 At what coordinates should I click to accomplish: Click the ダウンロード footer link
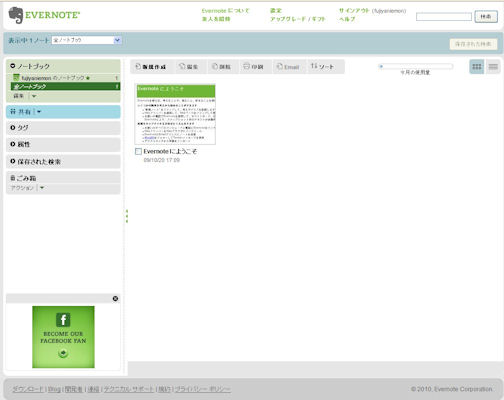click(28, 389)
